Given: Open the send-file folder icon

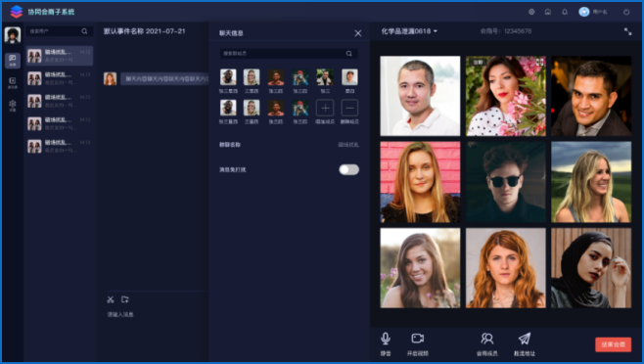Looking at the screenshot, I should (125, 299).
